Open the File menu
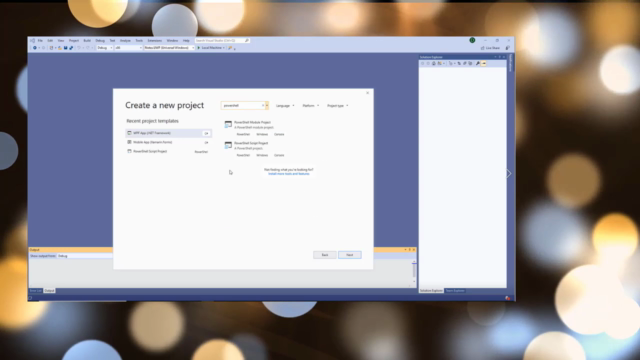 [x=40, y=41]
